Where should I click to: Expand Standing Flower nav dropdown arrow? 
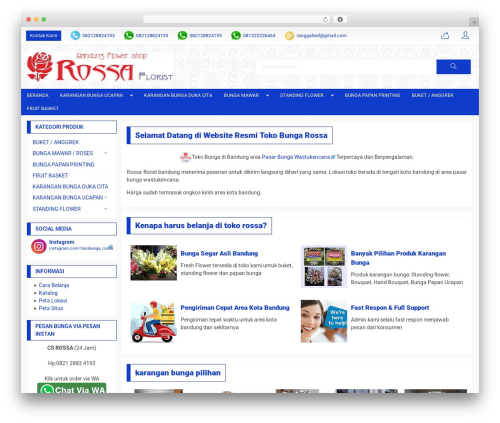click(x=332, y=96)
